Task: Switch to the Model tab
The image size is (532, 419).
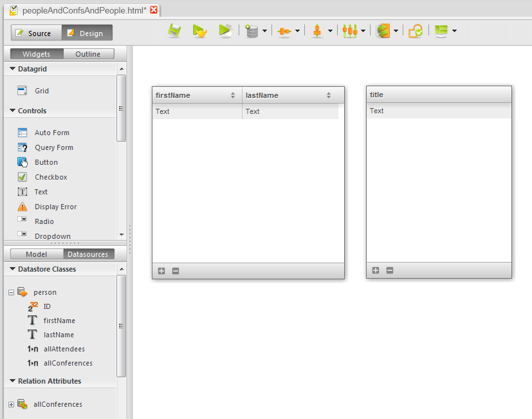Action: point(37,254)
